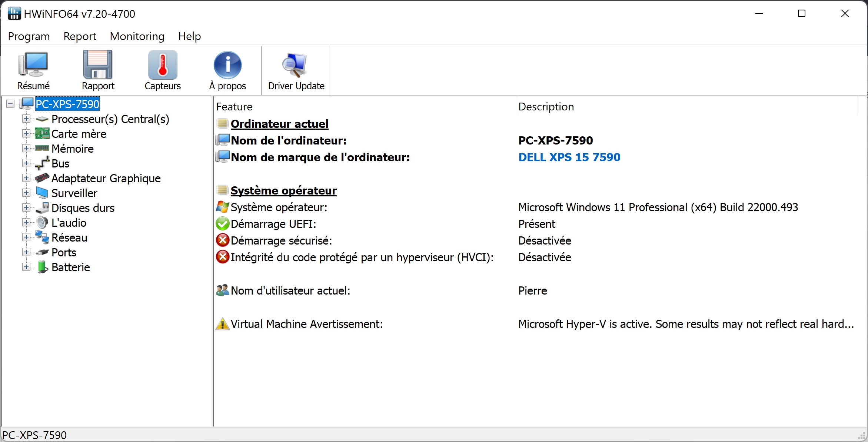Click the Virtual Machine warning triangle icon

(x=222, y=324)
